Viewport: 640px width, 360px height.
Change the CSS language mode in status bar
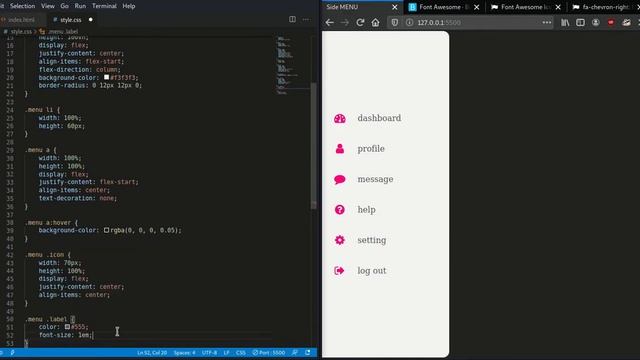coord(241,353)
